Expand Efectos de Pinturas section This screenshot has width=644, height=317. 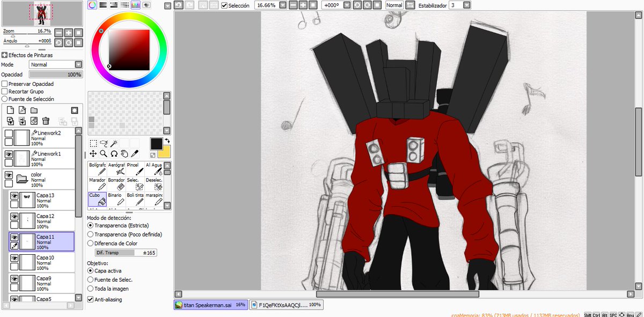point(4,55)
